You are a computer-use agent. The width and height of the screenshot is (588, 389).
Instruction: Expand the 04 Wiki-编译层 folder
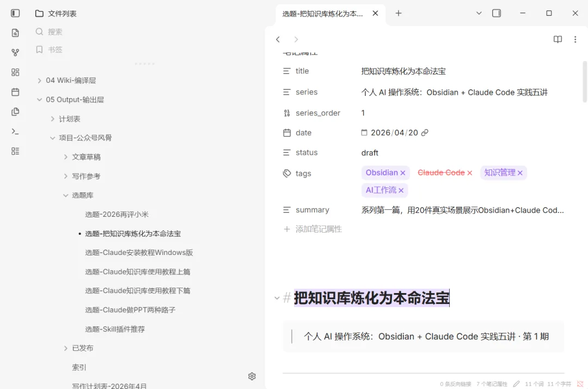(39, 81)
